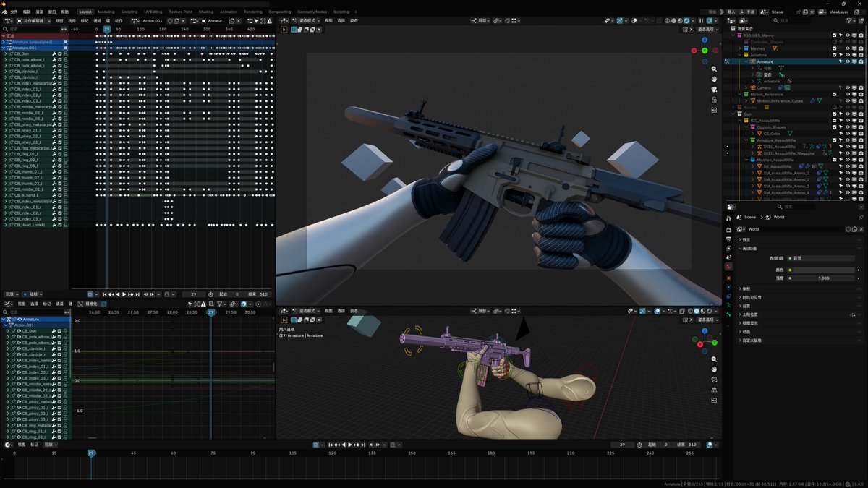This screenshot has height=488, width=868.
Task: Open the zoom tool in the upper viewport
Action: point(715,68)
